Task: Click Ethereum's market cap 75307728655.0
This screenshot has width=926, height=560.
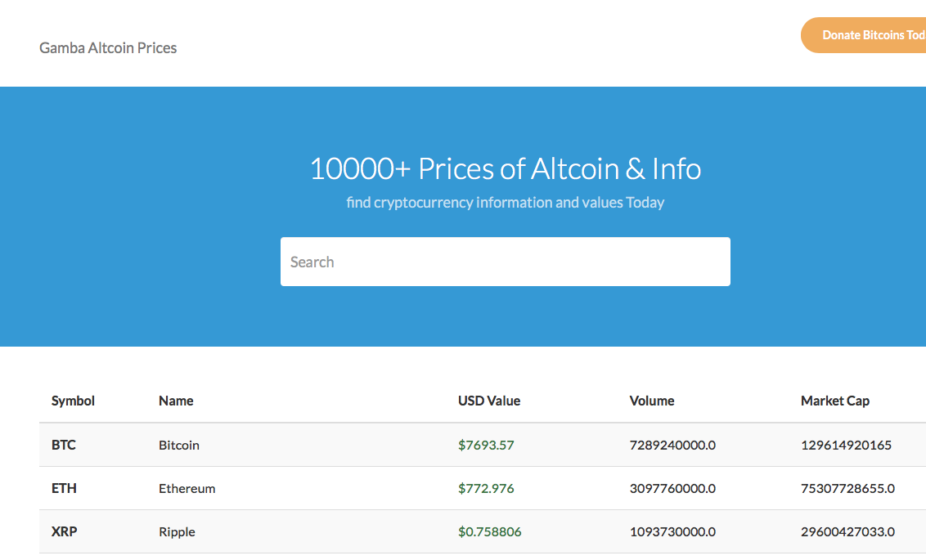Action: click(847, 489)
